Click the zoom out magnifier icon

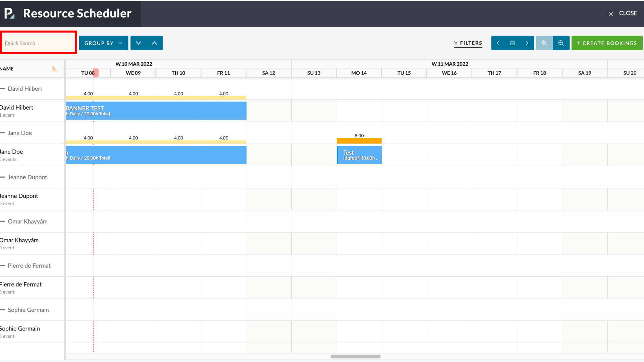tap(561, 43)
